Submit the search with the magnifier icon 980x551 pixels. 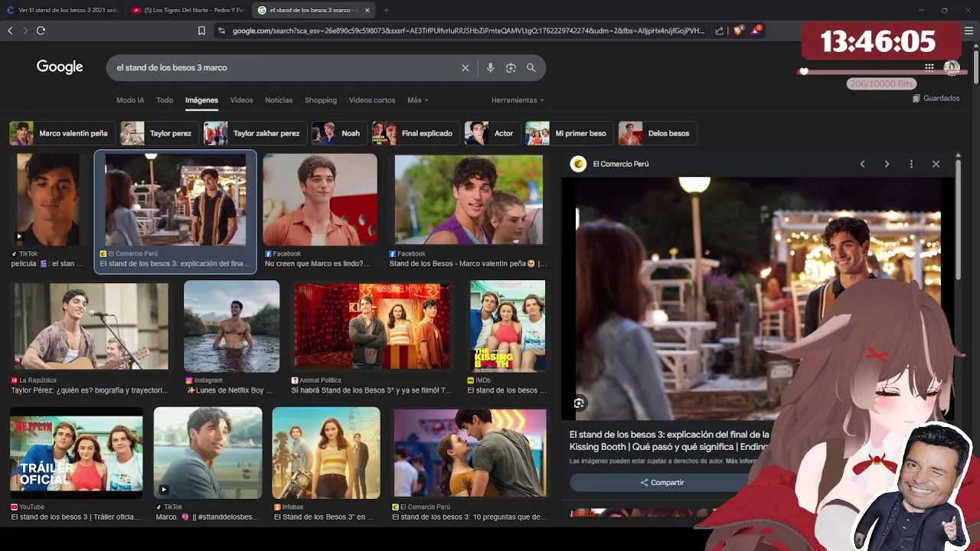[x=531, y=68]
